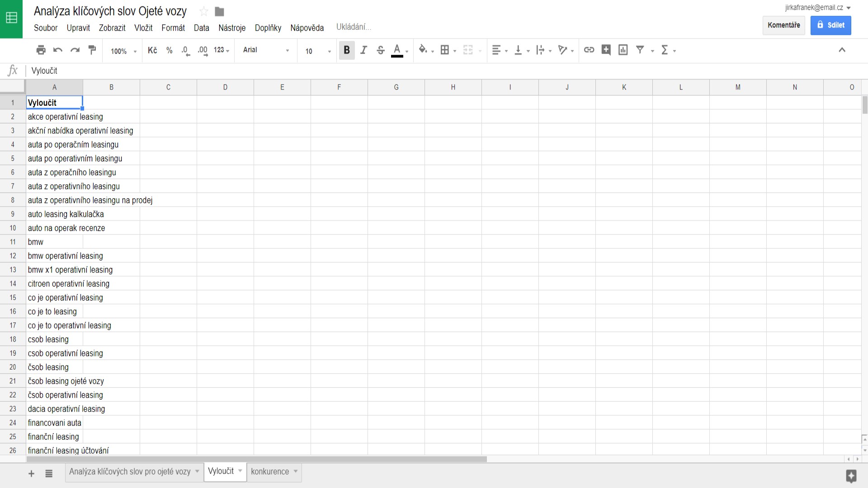
Task: Open the Arial font dropdown
Action: [x=266, y=50]
